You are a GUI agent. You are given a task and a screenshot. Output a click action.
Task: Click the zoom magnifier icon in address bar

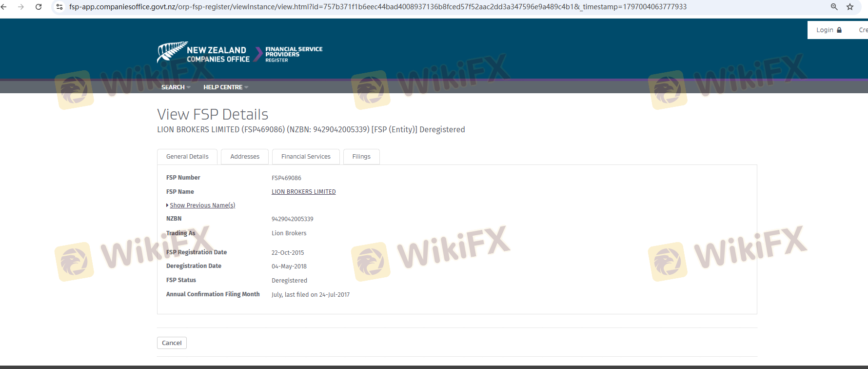(834, 7)
